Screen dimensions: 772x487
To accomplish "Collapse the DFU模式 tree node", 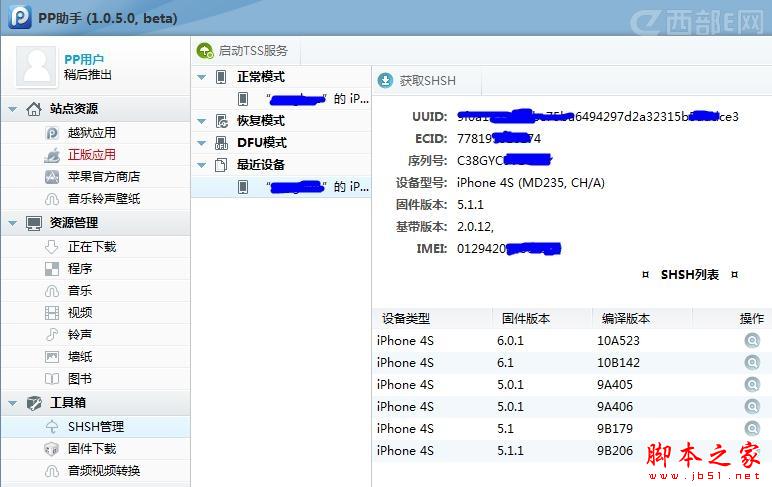I will tap(201, 143).
